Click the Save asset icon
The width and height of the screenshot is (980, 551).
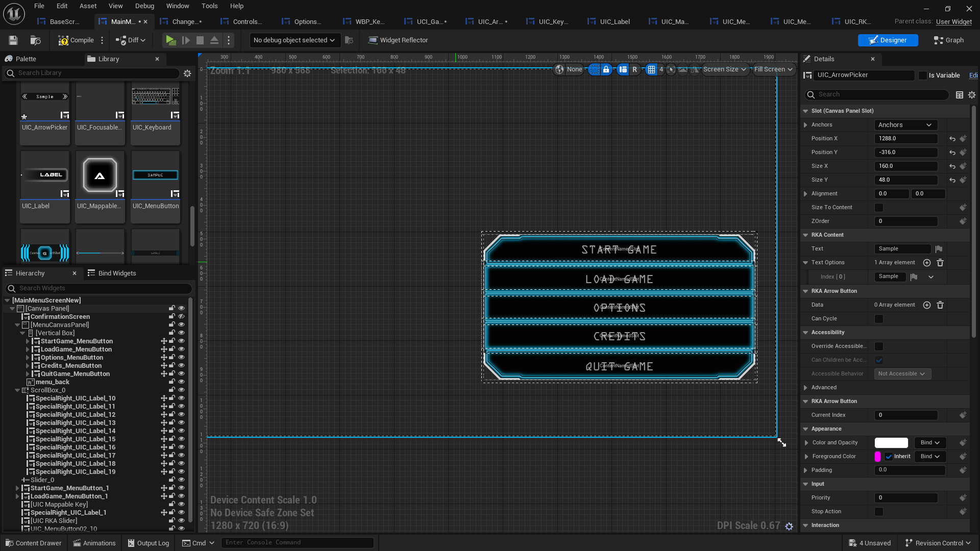tap(13, 40)
